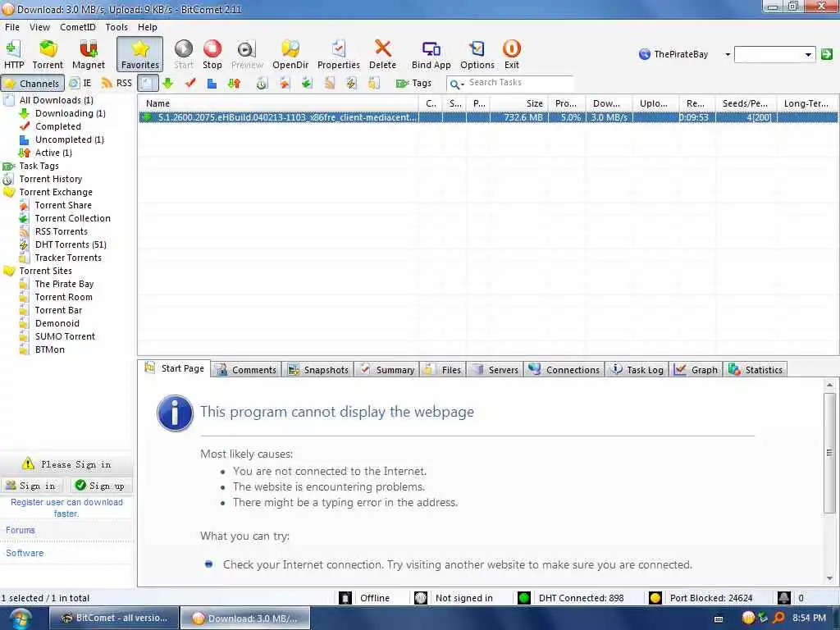Click the Bind App icon
The width and height of the screenshot is (840, 630).
[431, 54]
